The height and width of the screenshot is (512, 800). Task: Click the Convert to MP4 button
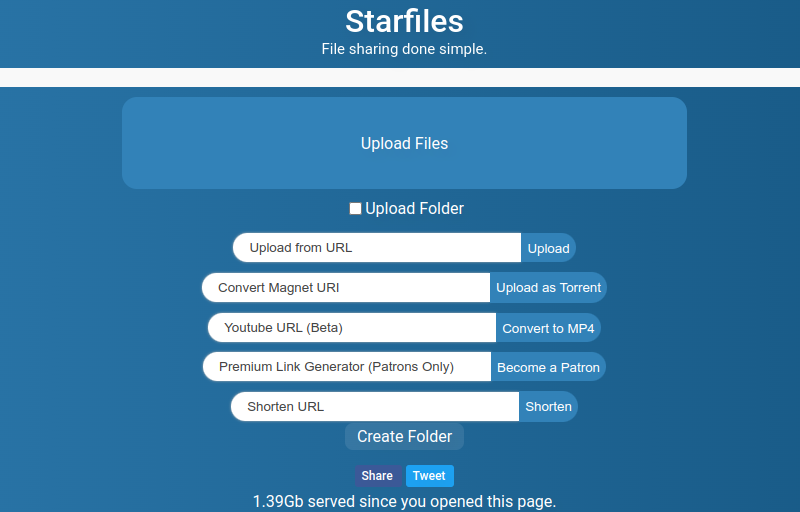click(x=548, y=328)
